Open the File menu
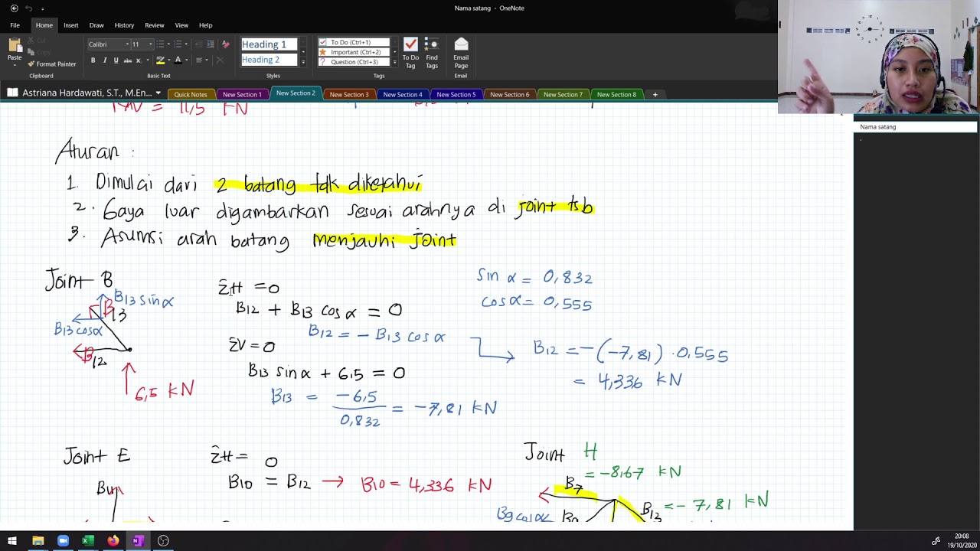This screenshot has width=980, height=551. tap(15, 25)
